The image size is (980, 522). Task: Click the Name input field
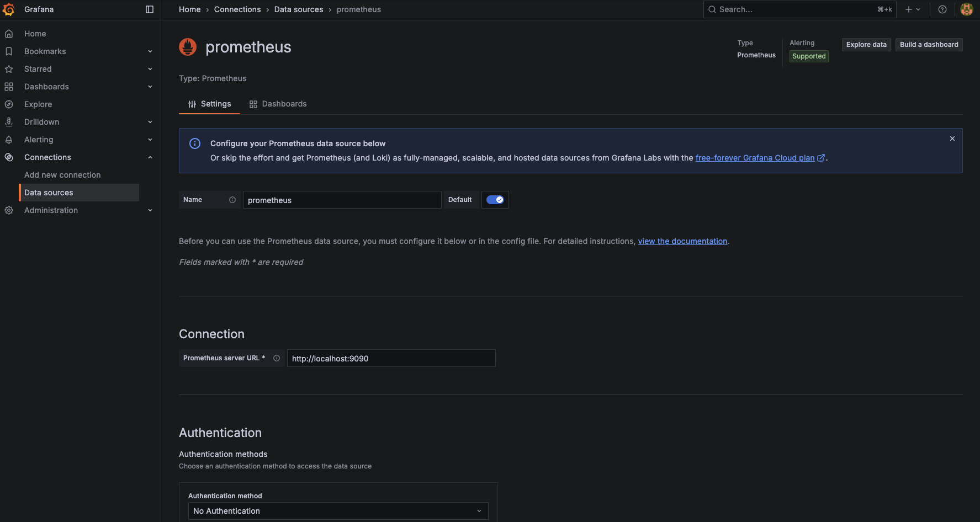[342, 200]
